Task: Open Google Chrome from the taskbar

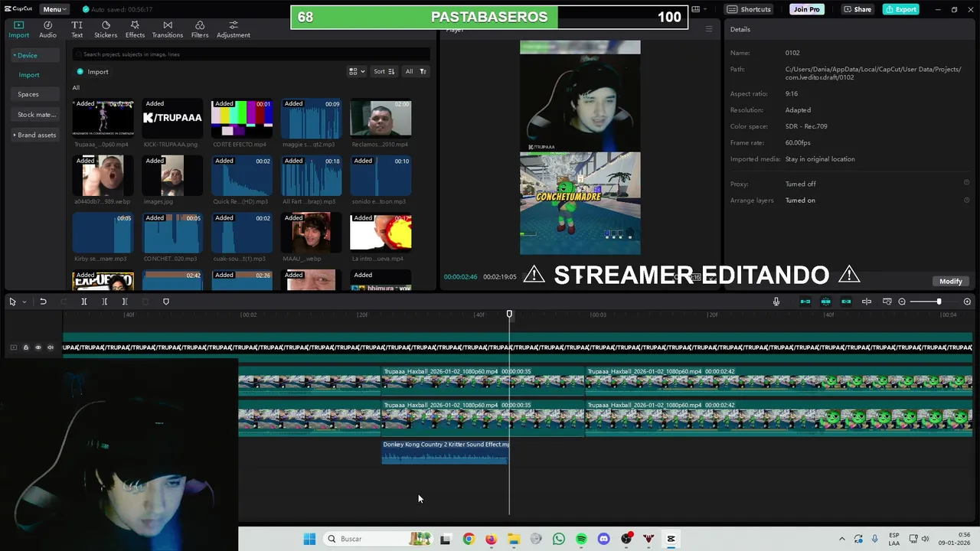Action: pyautogui.click(x=469, y=539)
